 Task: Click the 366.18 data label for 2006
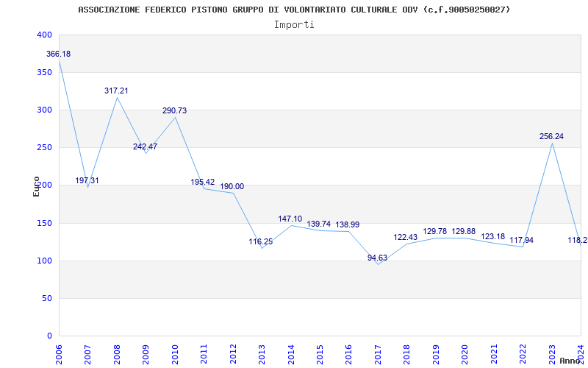pos(58,54)
